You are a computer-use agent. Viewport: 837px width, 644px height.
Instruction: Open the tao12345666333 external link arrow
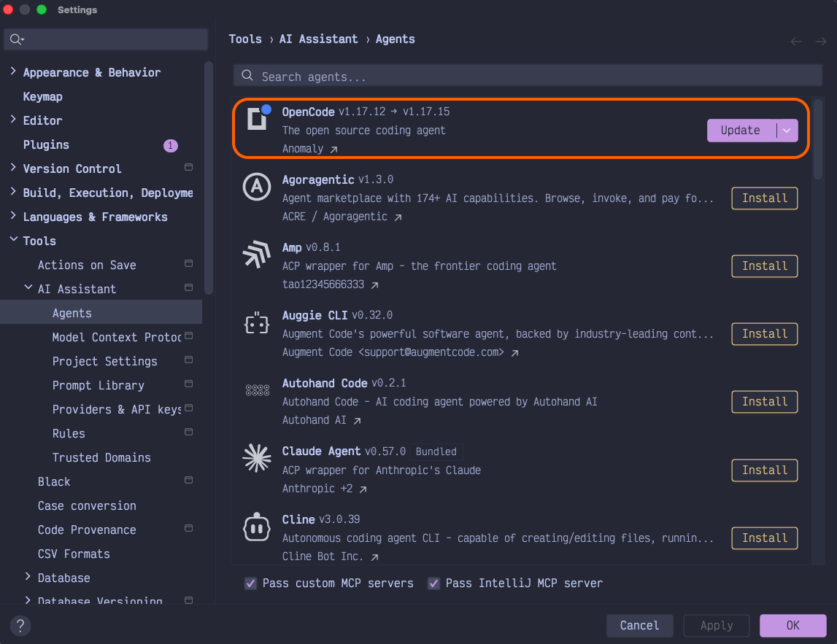(x=375, y=285)
